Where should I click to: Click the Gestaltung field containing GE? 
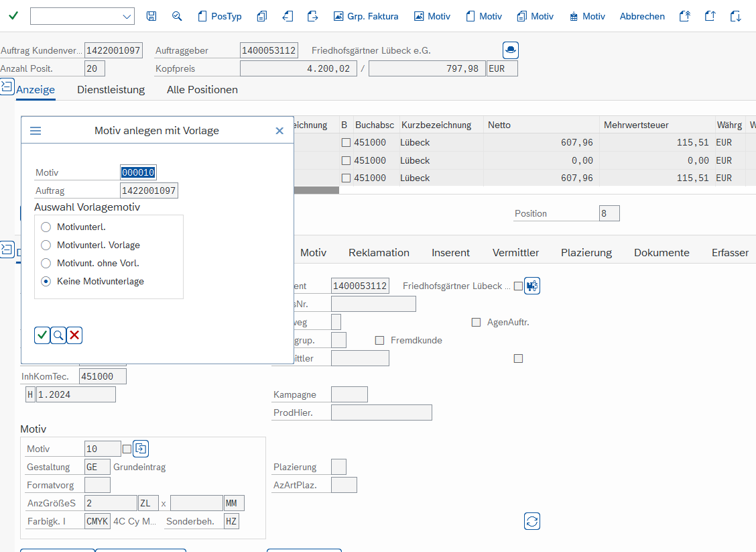coord(97,467)
